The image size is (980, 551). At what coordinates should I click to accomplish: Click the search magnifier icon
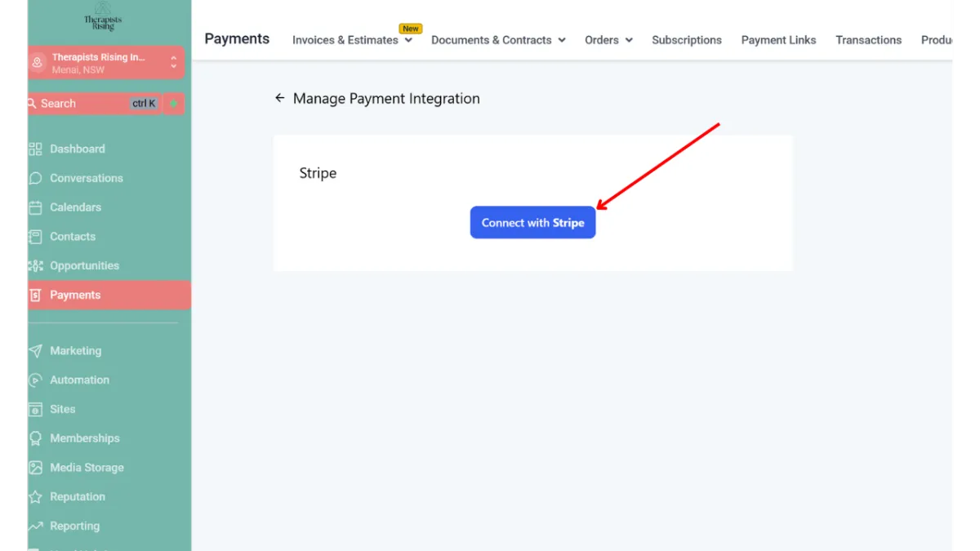tap(32, 104)
